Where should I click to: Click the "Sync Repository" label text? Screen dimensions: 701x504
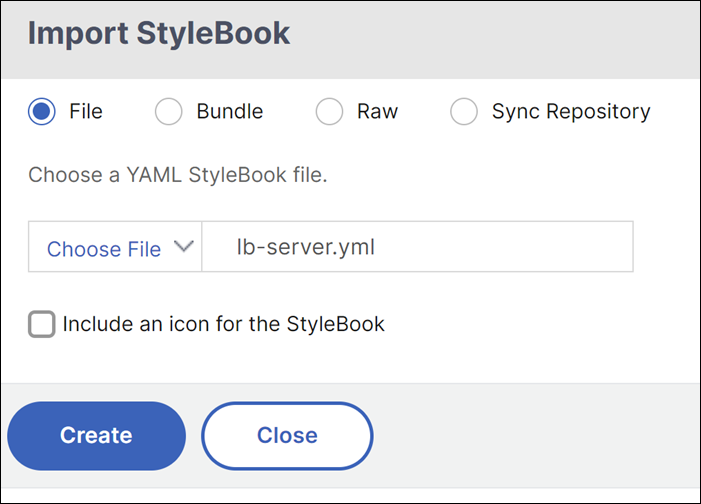(x=570, y=112)
